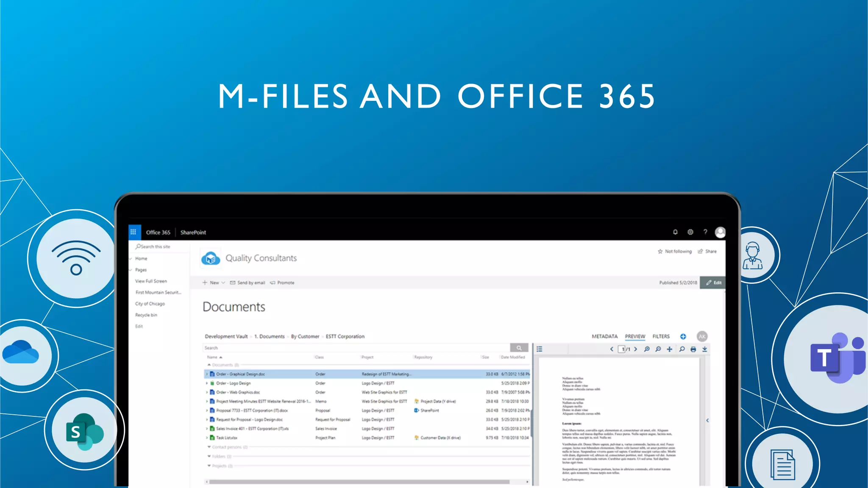868x488 pixels.
Task: Click By Customer breadcrumb
Action: click(305, 336)
